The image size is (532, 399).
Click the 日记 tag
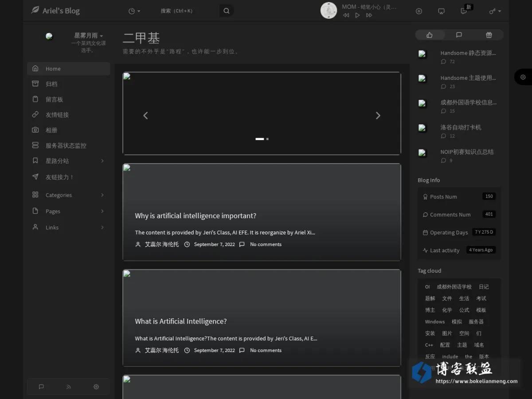(x=484, y=287)
